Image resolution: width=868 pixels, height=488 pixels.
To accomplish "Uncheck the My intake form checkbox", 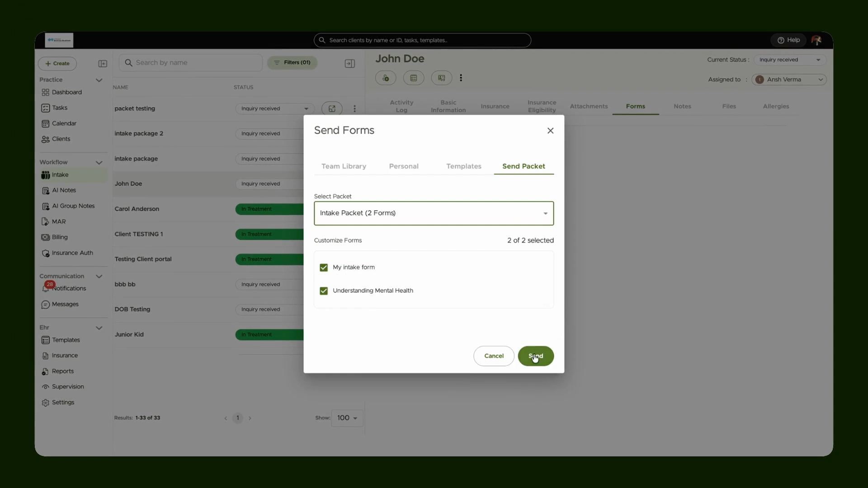I will (x=324, y=267).
